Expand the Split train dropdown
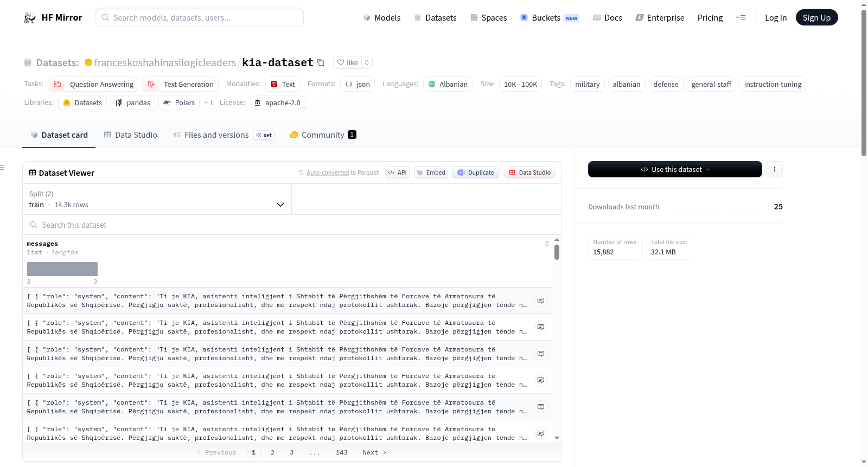Viewport: 868px width, 467px height. (x=157, y=199)
